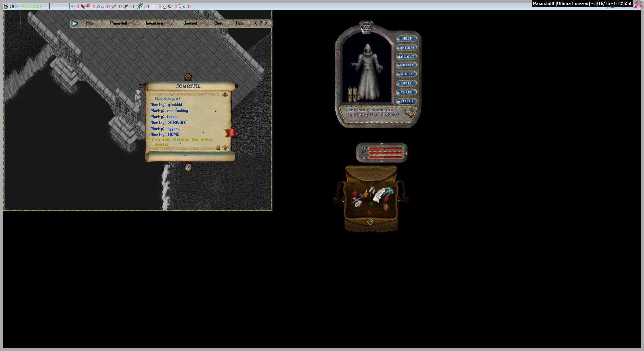Screen dimensions: 644x351
Task: Open the party scrolls beside the character figure
Action: pyautogui.click(x=353, y=94)
